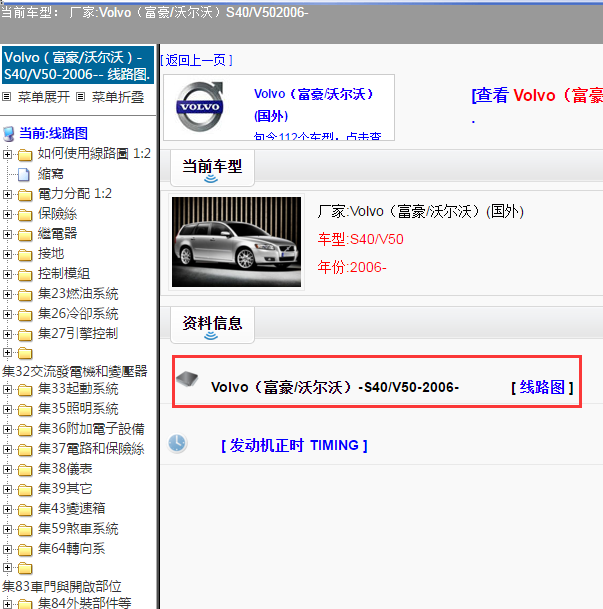The width and height of the screenshot is (603, 609).
Task: Select the 集38儀表 tree label
Action: 65,469
